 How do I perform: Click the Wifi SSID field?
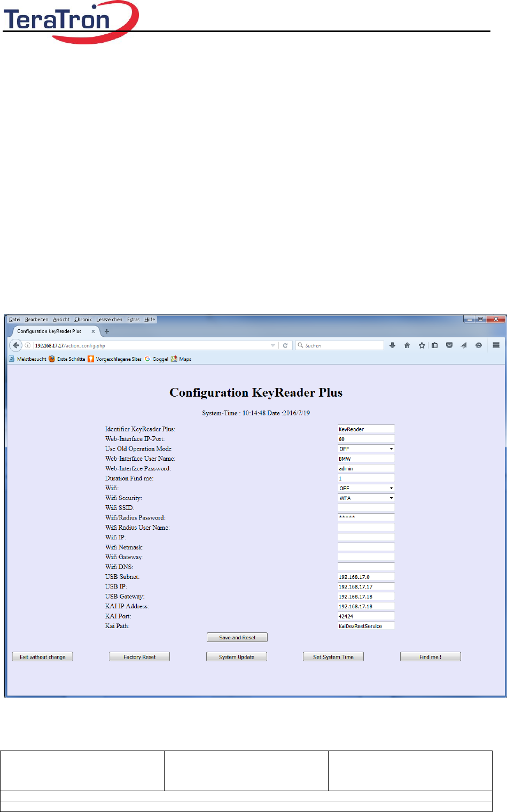(366, 508)
